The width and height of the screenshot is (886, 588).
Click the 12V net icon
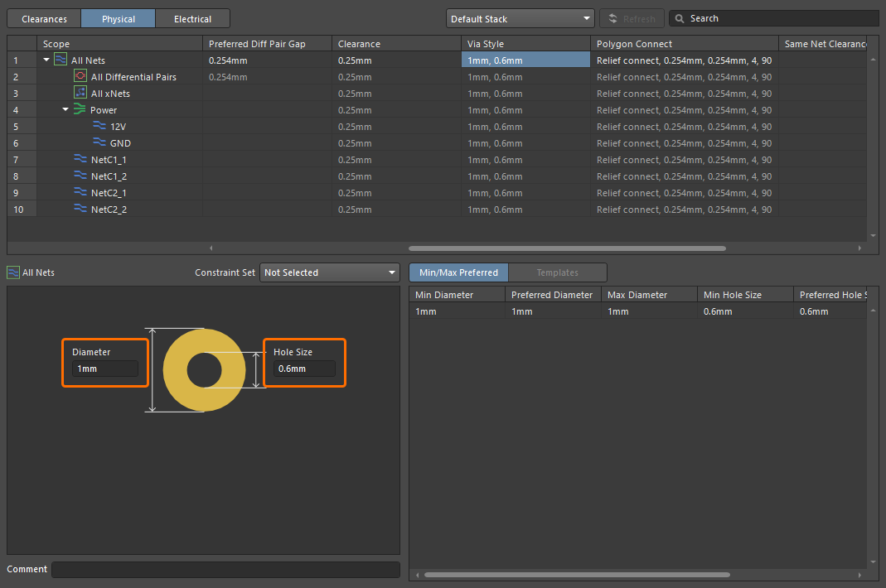[100, 126]
